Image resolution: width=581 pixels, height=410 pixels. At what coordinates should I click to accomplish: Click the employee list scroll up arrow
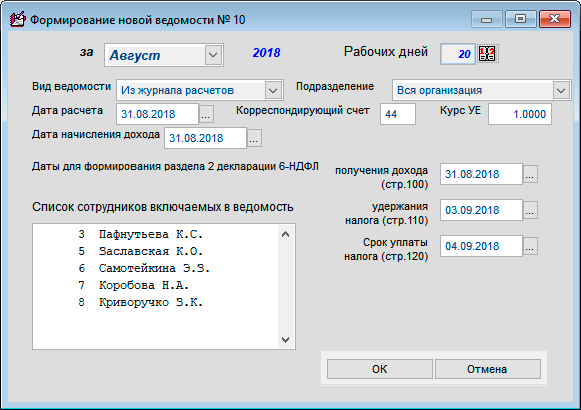[285, 234]
